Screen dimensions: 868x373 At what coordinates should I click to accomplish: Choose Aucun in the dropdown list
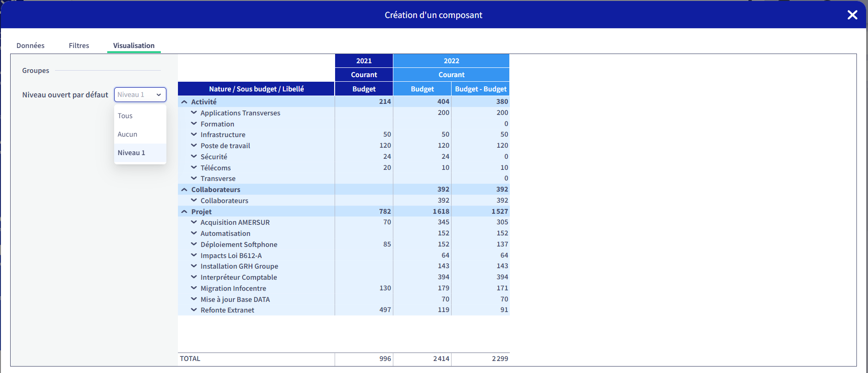coord(140,134)
